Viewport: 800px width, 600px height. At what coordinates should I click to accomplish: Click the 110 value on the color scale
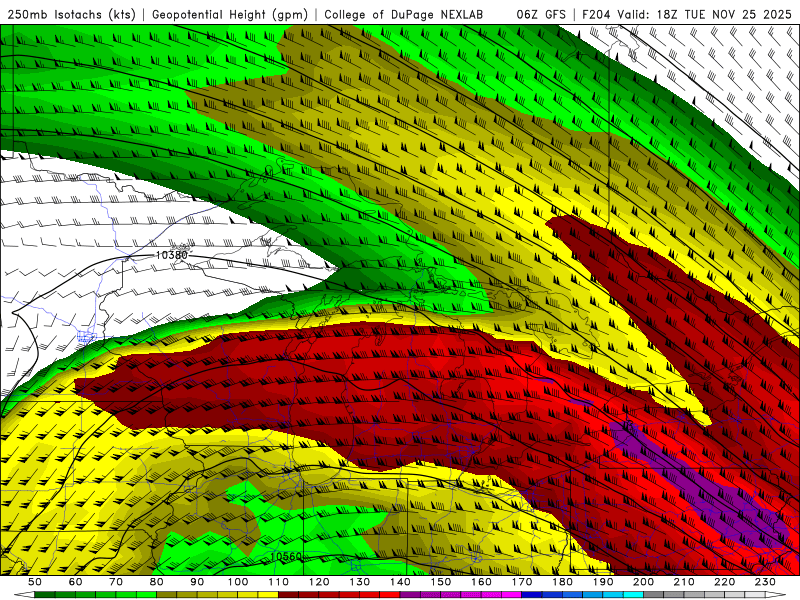click(279, 582)
